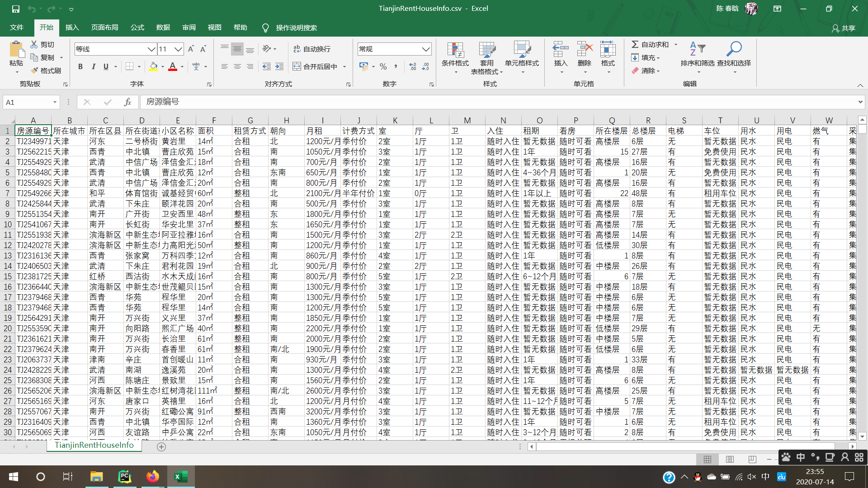This screenshot has height=488, width=868.
Task: Toggle Wrap Text option
Action: (x=312, y=49)
